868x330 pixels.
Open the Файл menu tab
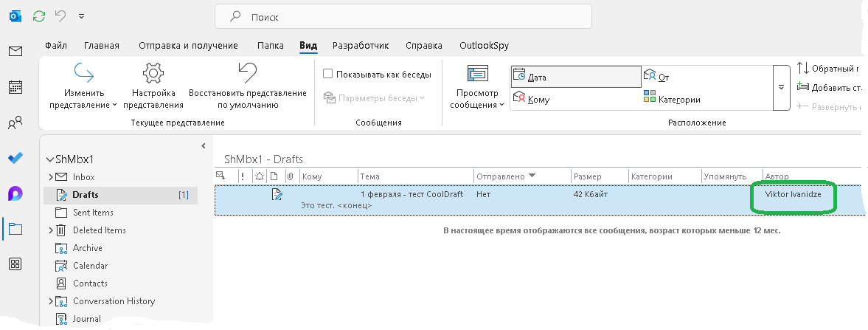(56, 46)
